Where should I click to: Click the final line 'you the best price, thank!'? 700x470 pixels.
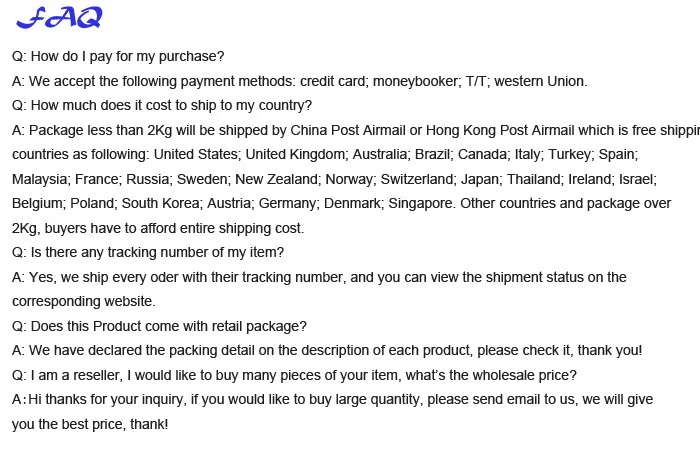point(90,424)
